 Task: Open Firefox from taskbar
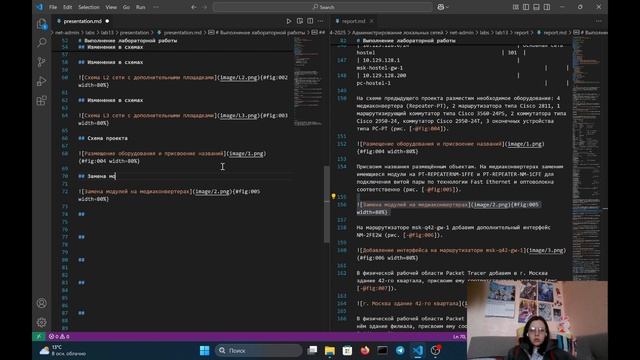[x=365, y=350]
